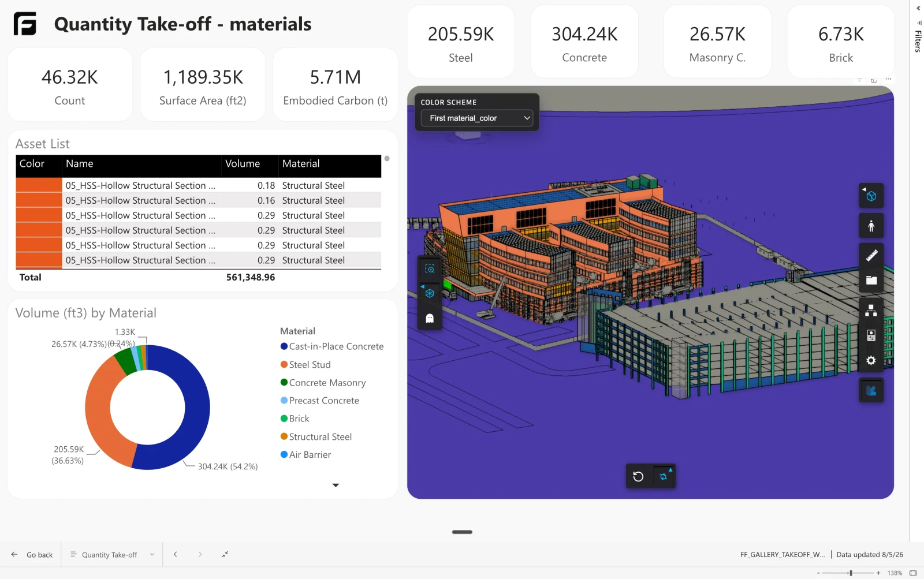The width and height of the screenshot is (924, 579).
Task: Expand the Filters pane arrow
Action: [918, 8]
